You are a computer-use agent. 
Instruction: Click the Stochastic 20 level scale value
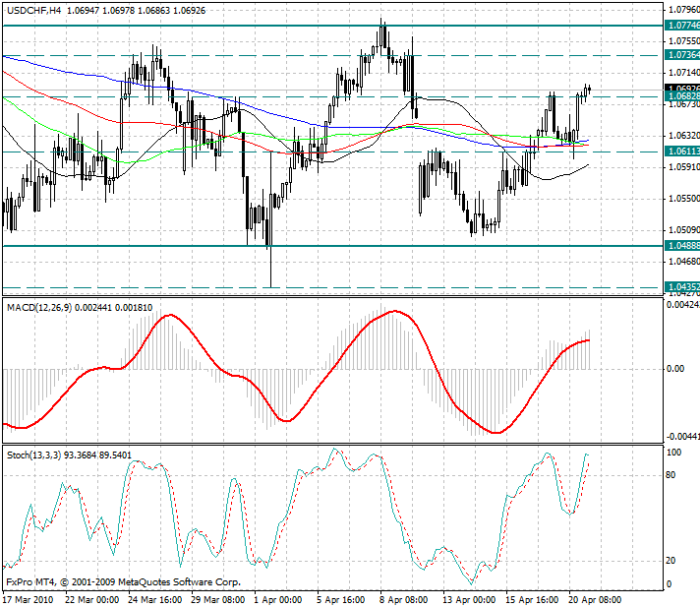pos(672,560)
